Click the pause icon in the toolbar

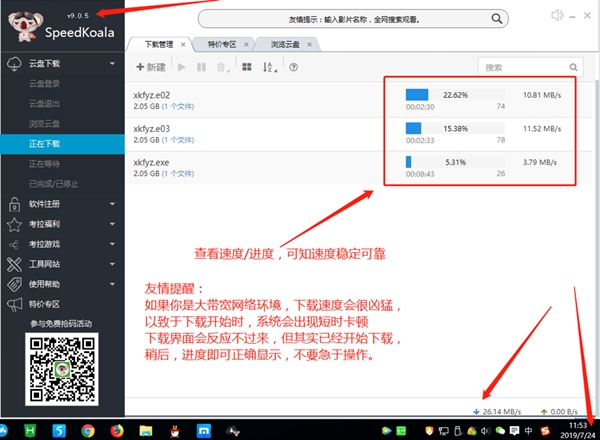(x=201, y=67)
